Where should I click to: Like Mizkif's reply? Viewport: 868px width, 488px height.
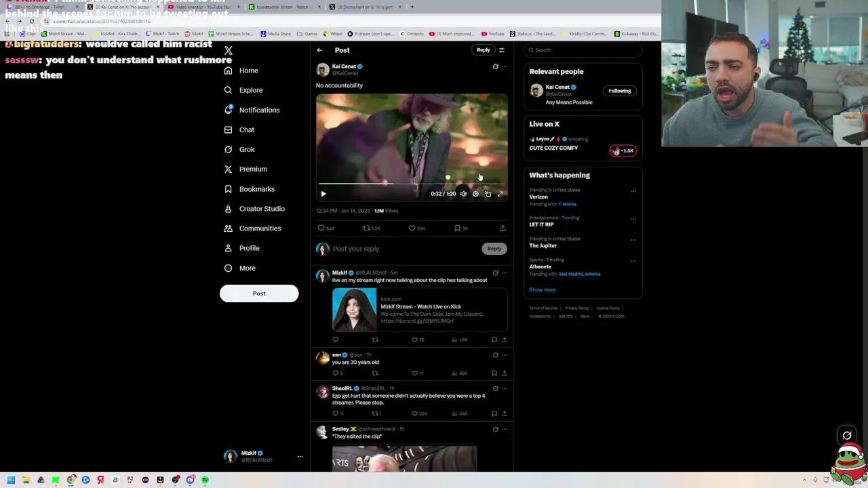[414, 340]
